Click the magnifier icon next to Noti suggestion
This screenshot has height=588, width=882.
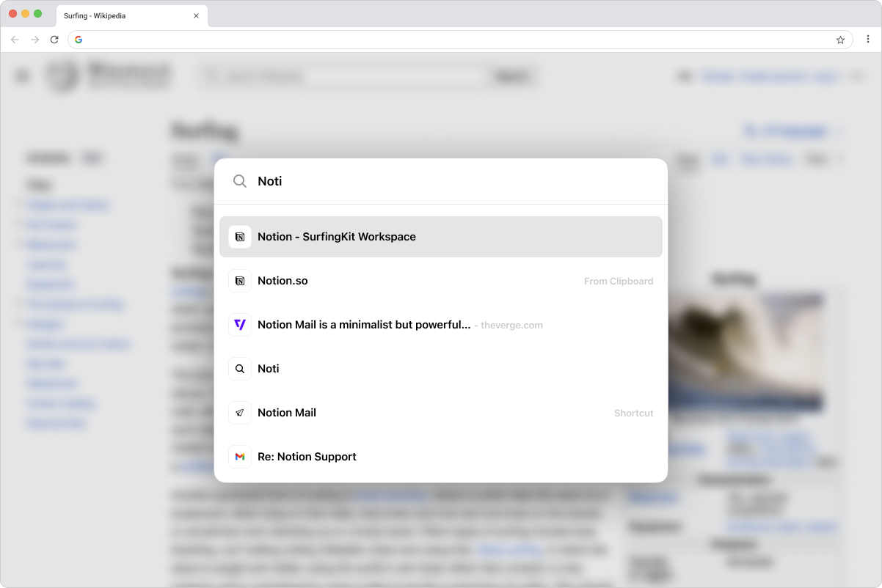(x=240, y=369)
